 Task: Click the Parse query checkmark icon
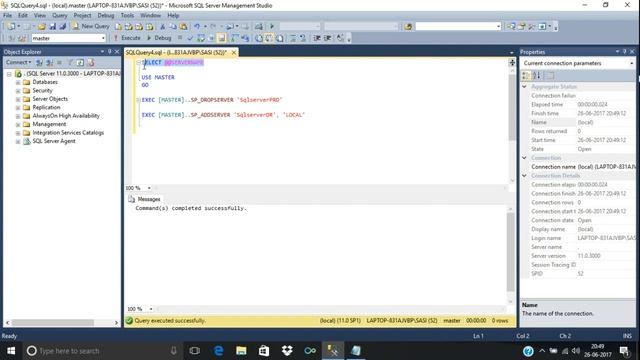pos(190,38)
